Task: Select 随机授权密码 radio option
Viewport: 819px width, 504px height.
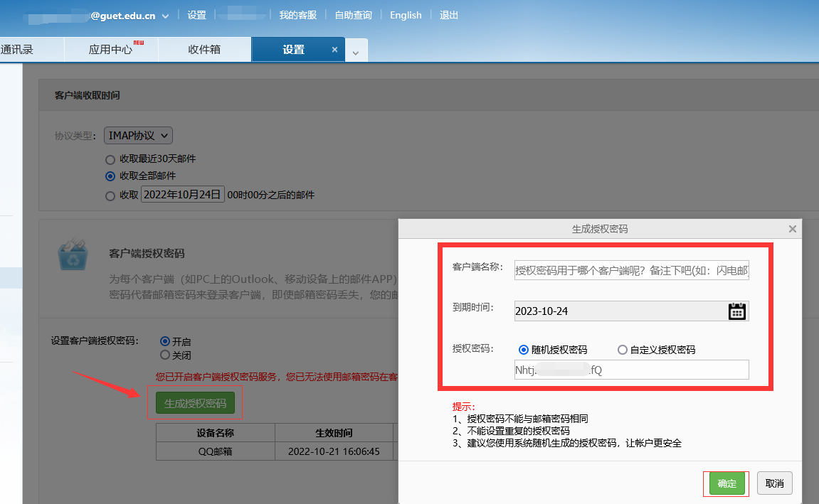Action: (524, 350)
